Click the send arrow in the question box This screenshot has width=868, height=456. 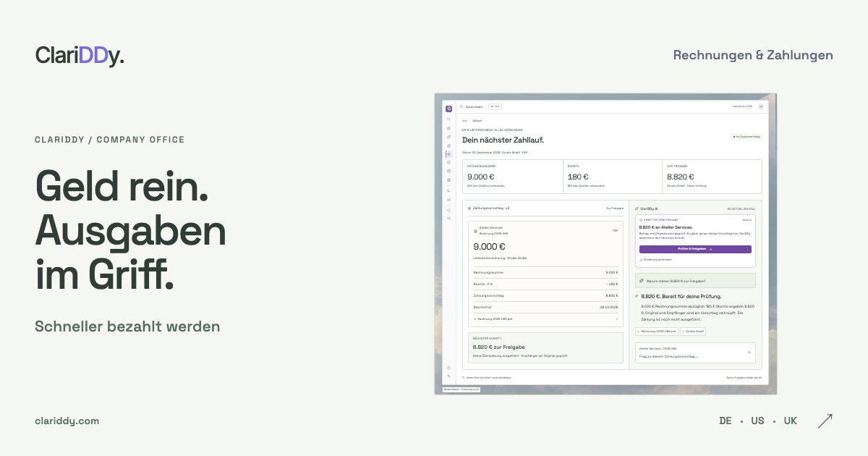[x=749, y=352]
